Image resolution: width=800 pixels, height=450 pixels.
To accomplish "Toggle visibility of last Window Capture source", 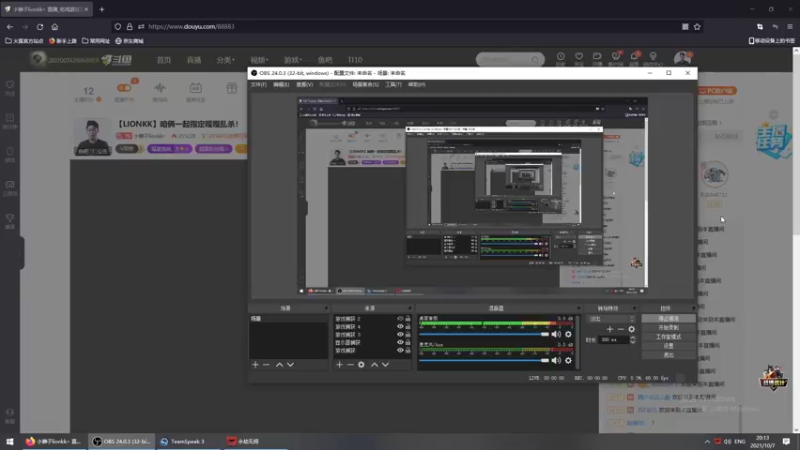I will [400, 351].
